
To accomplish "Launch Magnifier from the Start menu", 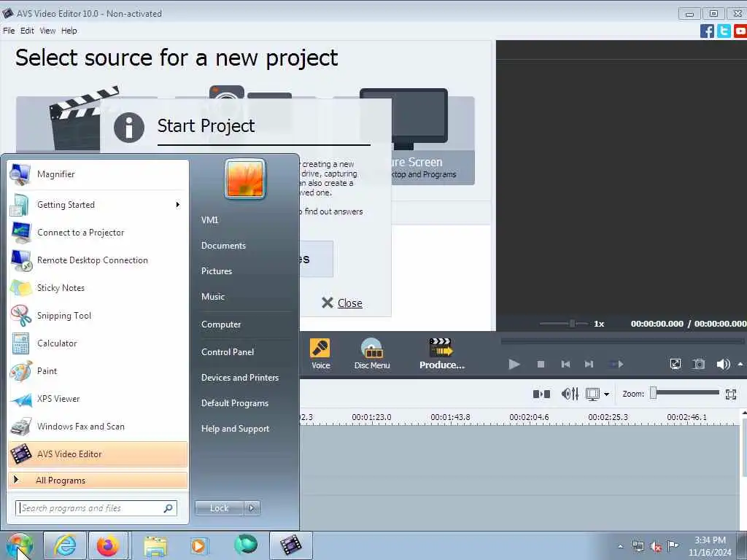I will click(x=98, y=174).
